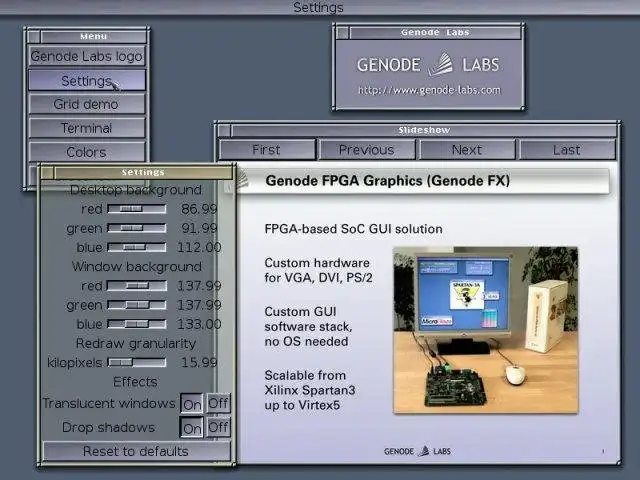
Task: Click Settings window's top-left corner button
Action: pyautogui.click(x=47, y=173)
